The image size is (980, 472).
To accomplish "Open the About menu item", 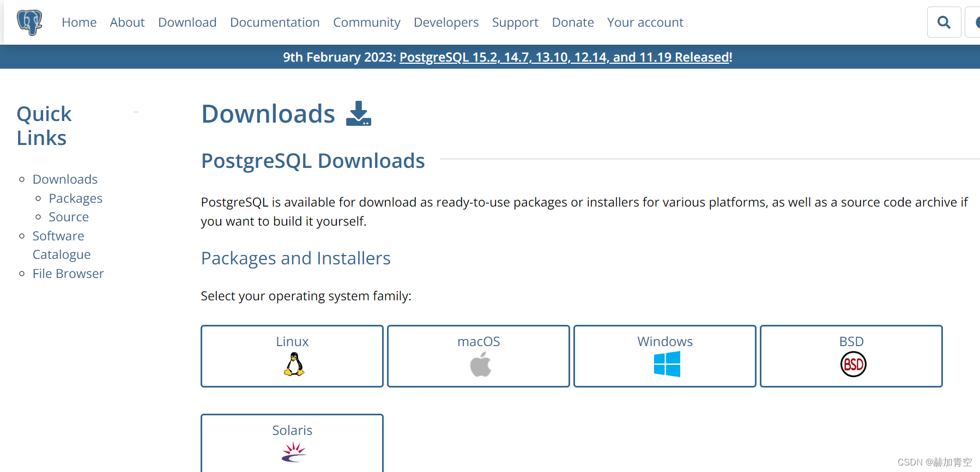I will pos(127,22).
